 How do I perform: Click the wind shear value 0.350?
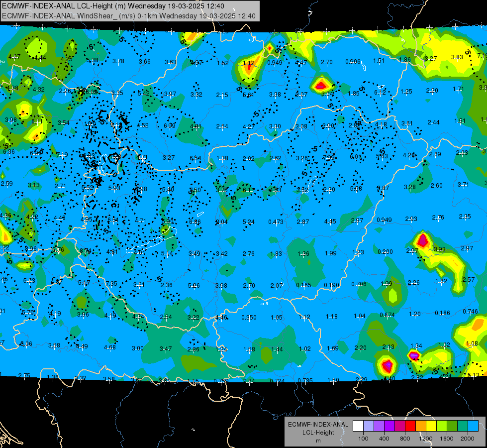tap(249, 318)
